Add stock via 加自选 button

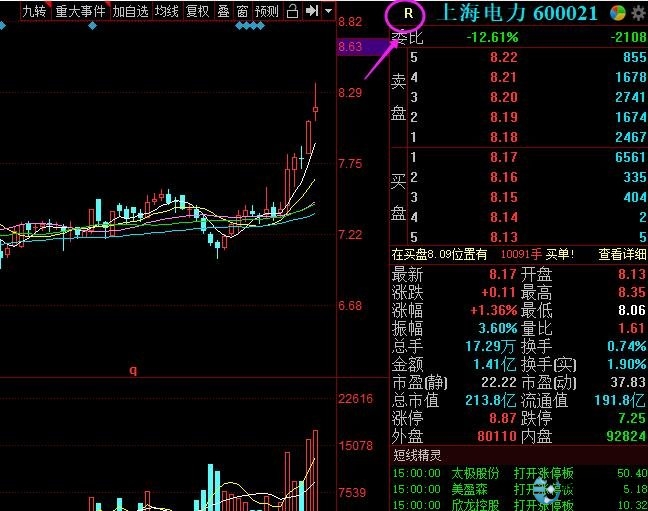(x=131, y=11)
